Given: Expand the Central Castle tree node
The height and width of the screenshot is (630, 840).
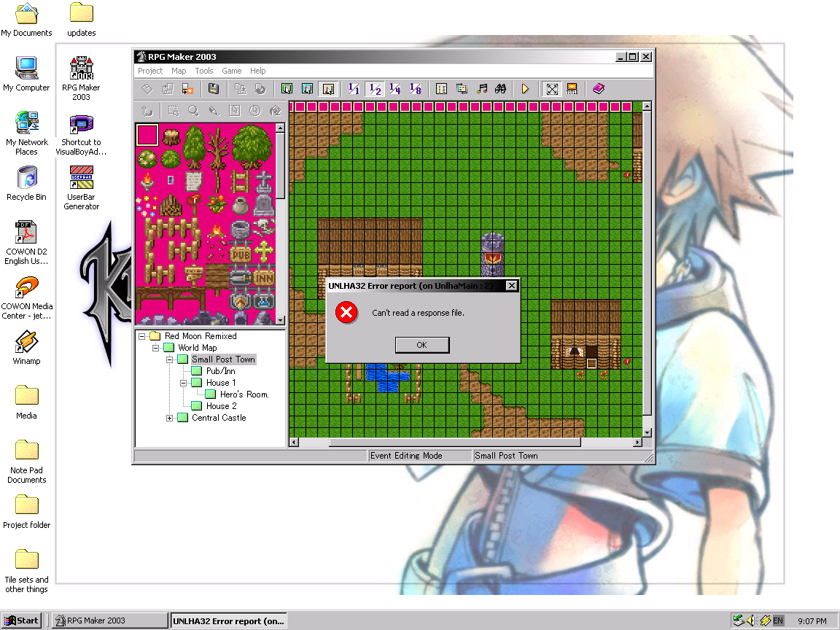Looking at the screenshot, I should pos(169,418).
